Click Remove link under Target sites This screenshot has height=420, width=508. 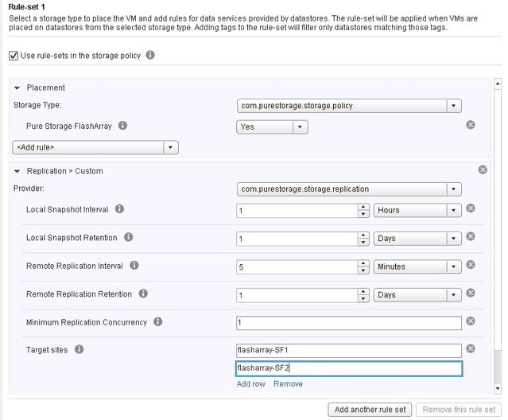[288, 384]
